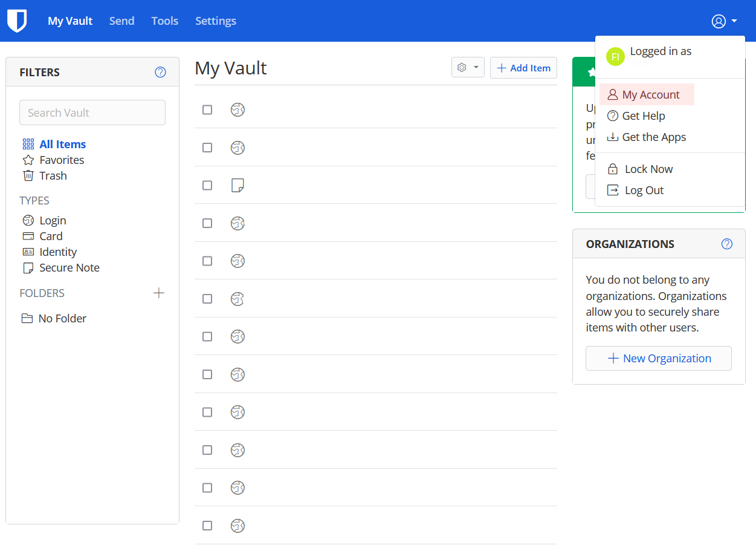Click the Lock Now padlock icon
Screen dimensions: 756x551
click(x=612, y=169)
